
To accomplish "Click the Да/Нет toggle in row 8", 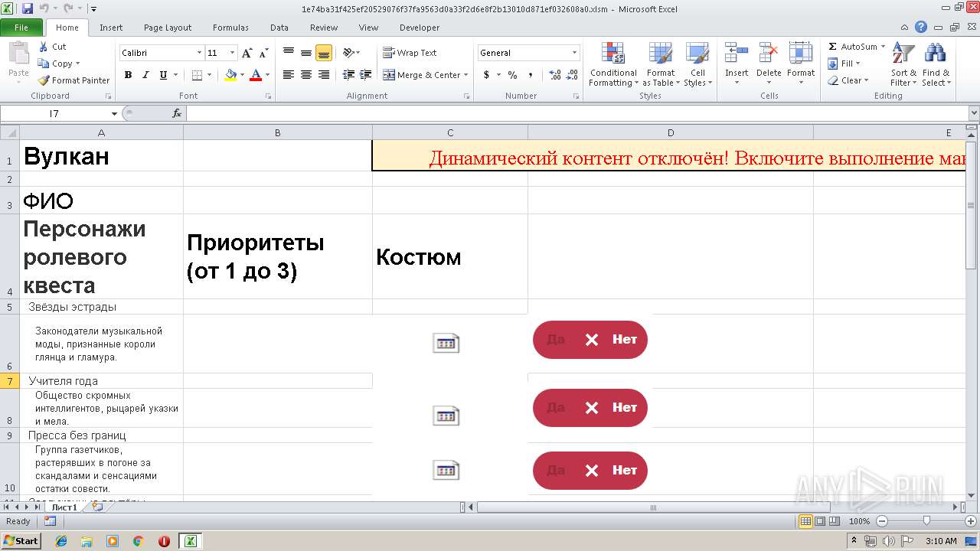I will pyautogui.click(x=590, y=408).
